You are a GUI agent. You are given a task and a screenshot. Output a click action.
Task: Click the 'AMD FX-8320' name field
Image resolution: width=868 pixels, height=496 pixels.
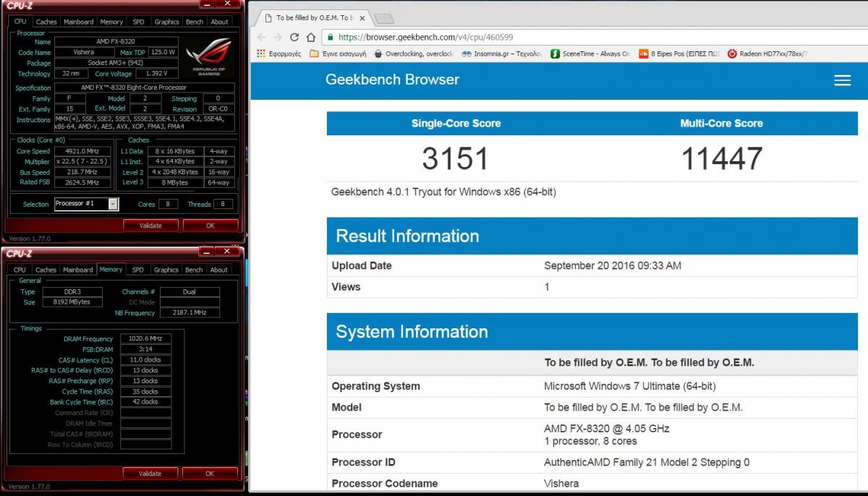[x=116, y=41]
